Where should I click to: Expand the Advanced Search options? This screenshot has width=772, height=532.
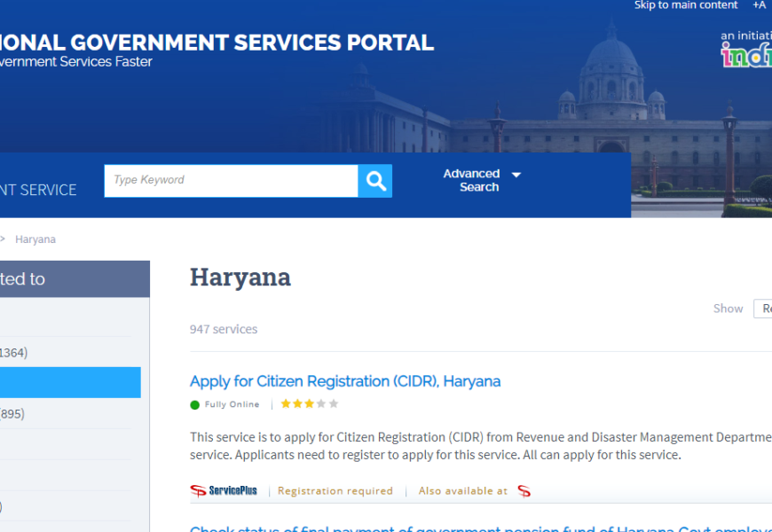tap(472, 181)
